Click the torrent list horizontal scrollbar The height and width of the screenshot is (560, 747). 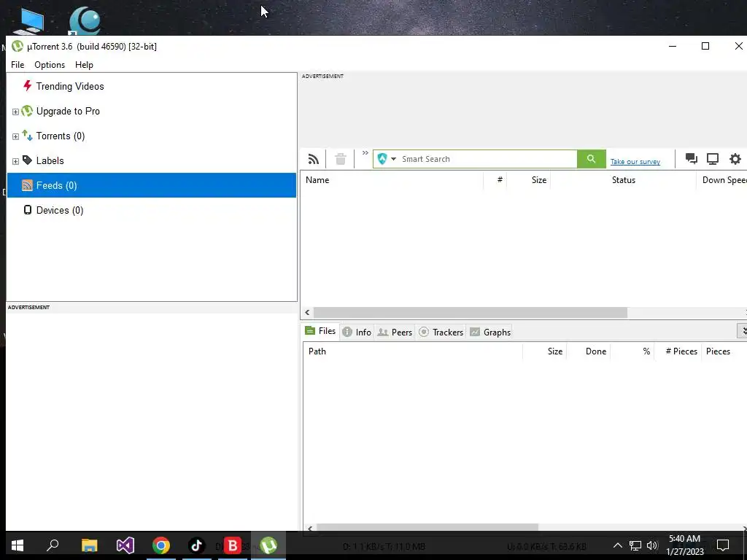[471, 312]
